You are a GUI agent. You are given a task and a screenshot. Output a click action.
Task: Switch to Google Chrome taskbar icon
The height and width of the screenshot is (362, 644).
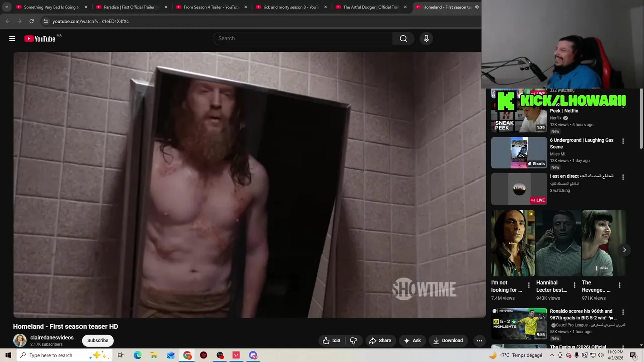[x=187, y=355]
